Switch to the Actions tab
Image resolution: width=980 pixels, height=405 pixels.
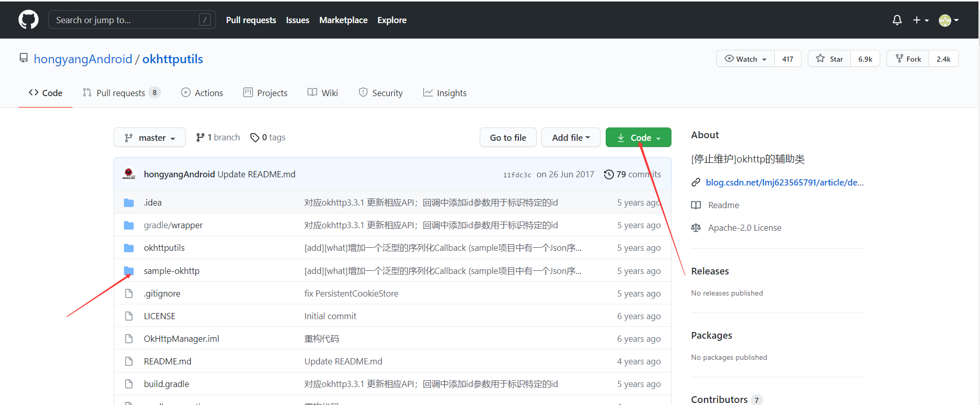click(x=202, y=93)
